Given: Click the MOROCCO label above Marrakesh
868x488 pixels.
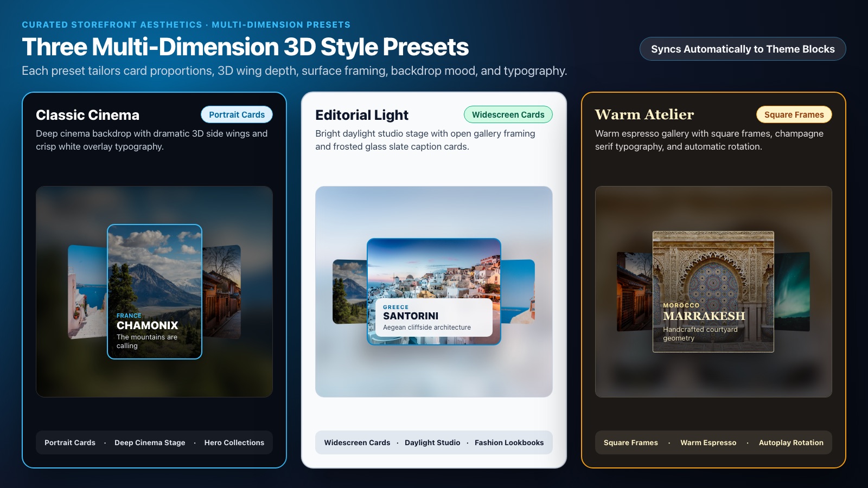Looking at the screenshot, I should point(681,305).
